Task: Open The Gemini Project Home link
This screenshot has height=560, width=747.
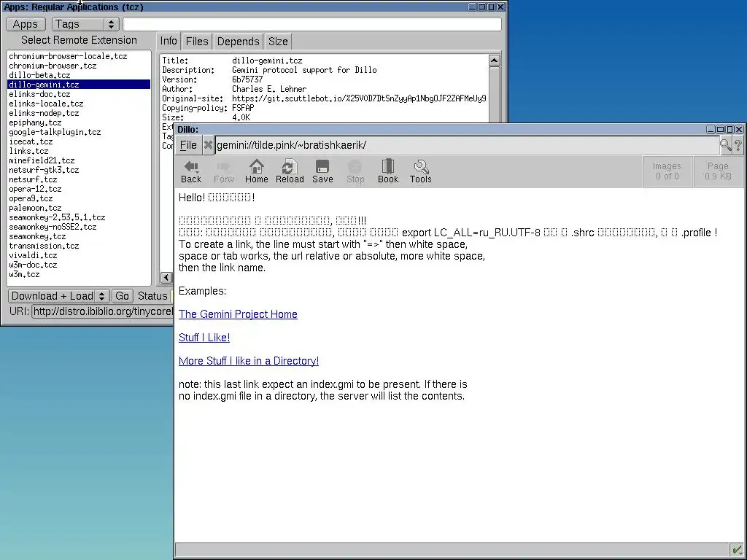Action: 238,314
